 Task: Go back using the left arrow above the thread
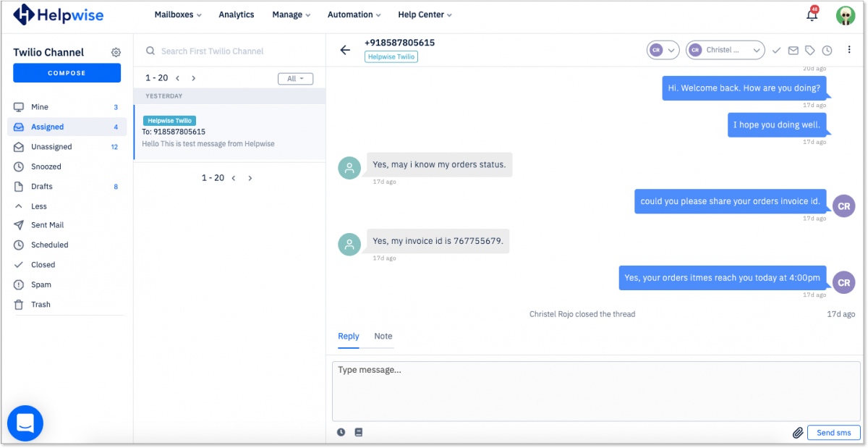coord(345,50)
